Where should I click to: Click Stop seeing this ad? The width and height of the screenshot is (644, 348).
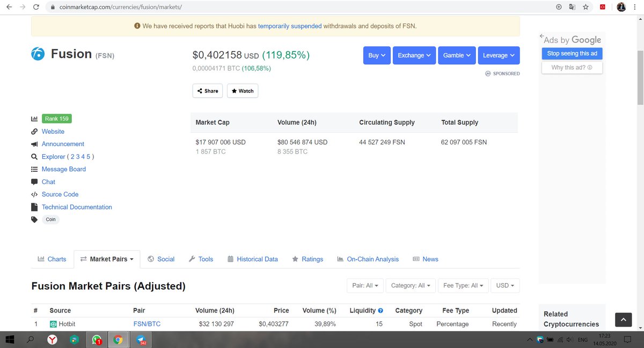[572, 54]
